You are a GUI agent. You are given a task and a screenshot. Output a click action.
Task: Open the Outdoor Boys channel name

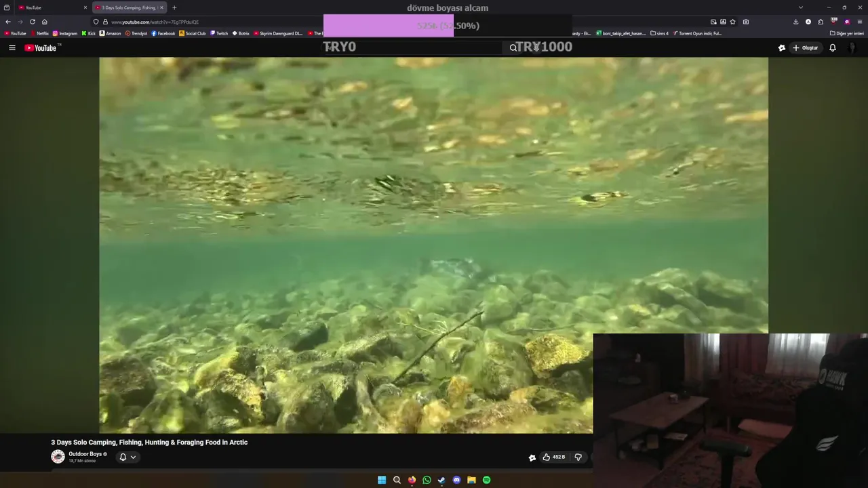(x=85, y=454)
